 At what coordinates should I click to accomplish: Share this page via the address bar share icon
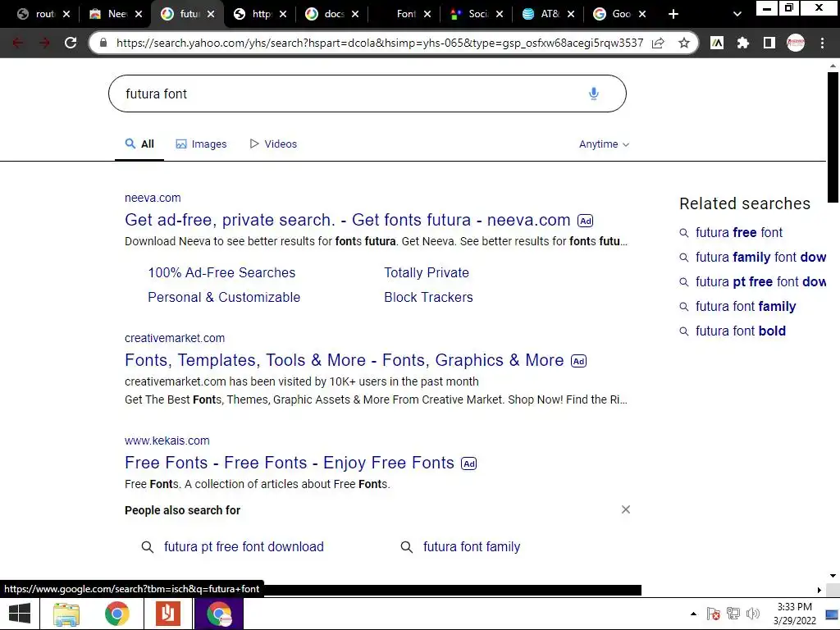coord(659,43)
